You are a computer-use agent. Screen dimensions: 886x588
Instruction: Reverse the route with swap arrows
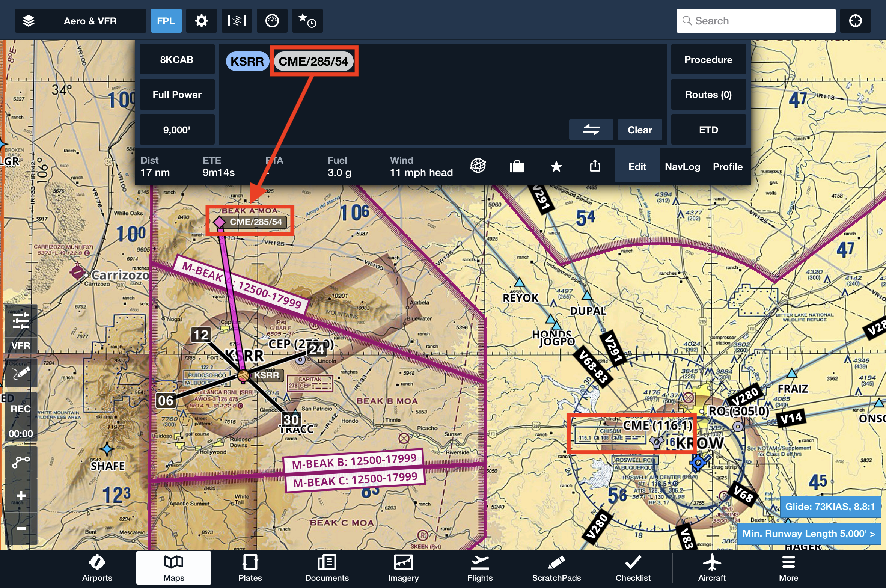coord(591,130)
